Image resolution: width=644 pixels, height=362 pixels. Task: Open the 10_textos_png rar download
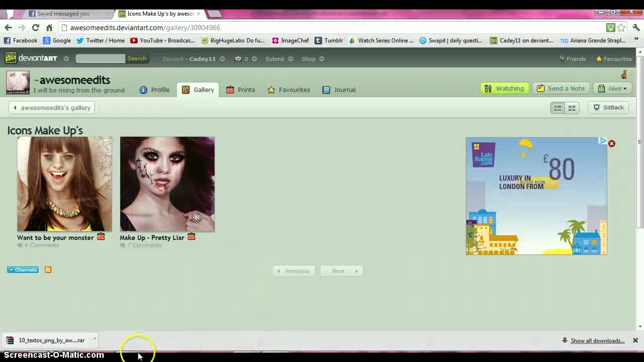(47, 340)
